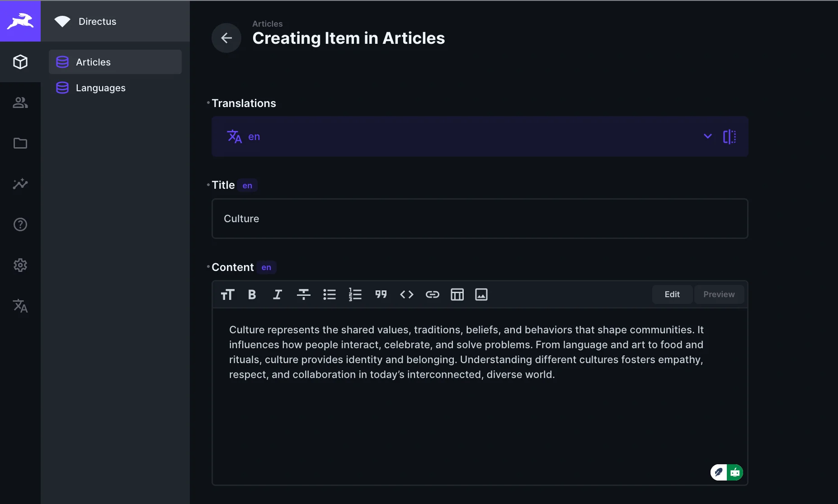Toggle split view for translations
This screenshot has height=504, width=838.
(x=729, y=136)
